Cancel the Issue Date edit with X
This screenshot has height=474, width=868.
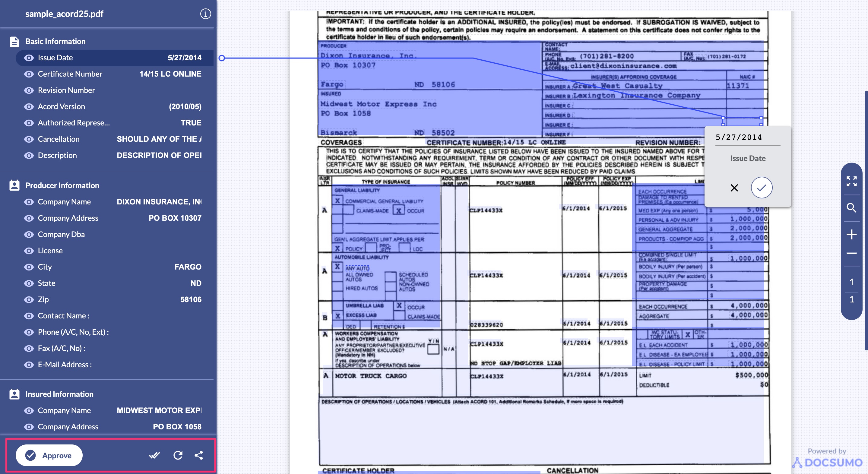(734, 188)
